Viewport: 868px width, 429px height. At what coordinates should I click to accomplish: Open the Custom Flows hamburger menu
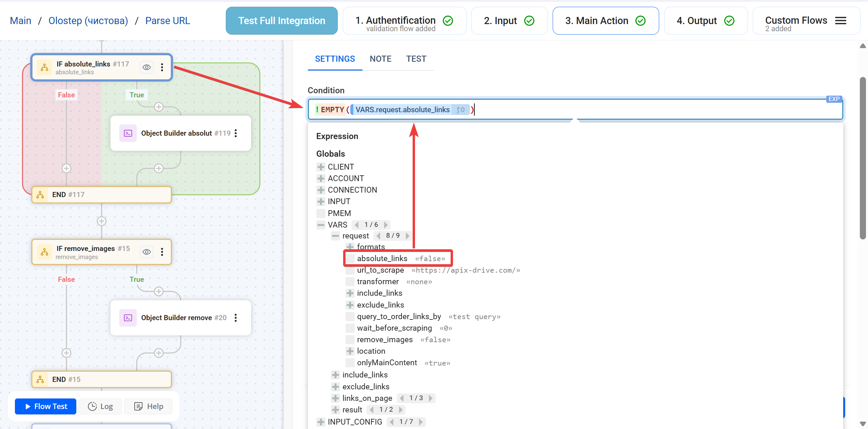(x=841, y=20)
